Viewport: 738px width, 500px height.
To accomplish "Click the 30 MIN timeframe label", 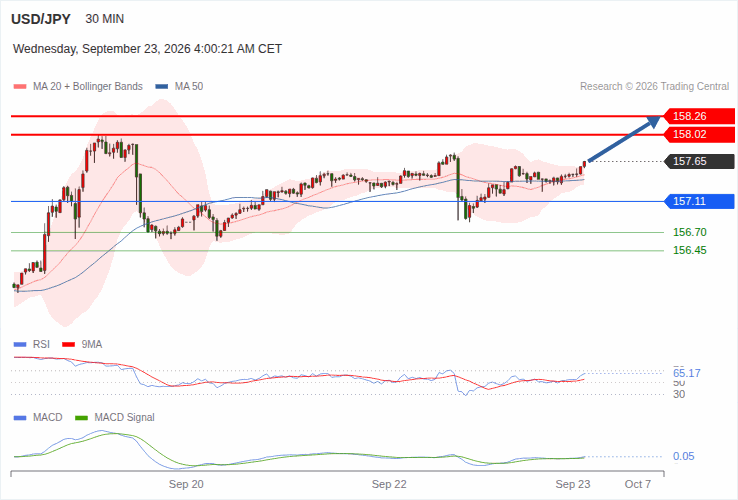I will tap(104, 19).
